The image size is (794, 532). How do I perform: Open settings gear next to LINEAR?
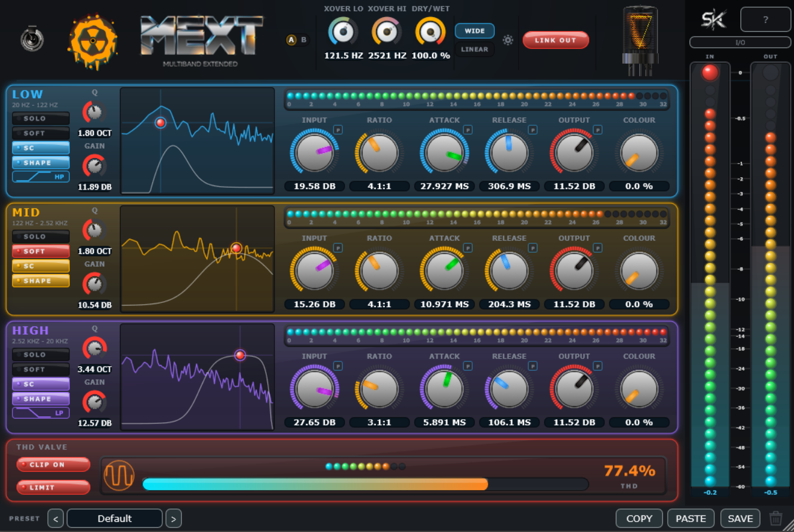pos(508,40)
